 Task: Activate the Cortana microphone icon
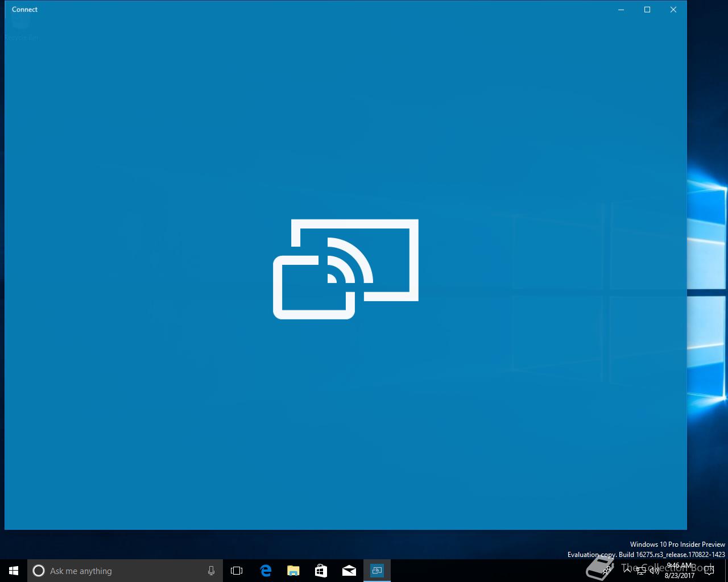point(211,571)
